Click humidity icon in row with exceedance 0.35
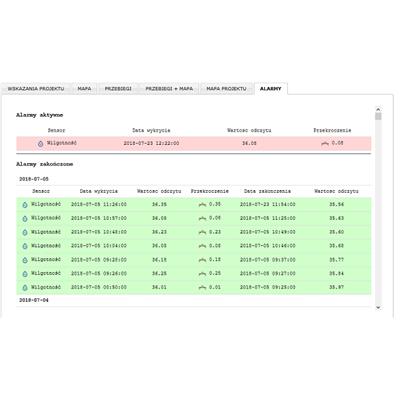 [25, 205]
